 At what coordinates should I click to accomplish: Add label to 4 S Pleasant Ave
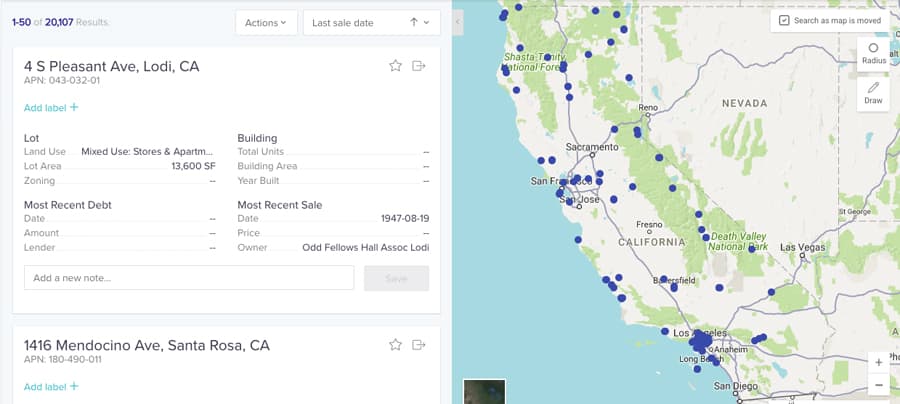(51, 107)
